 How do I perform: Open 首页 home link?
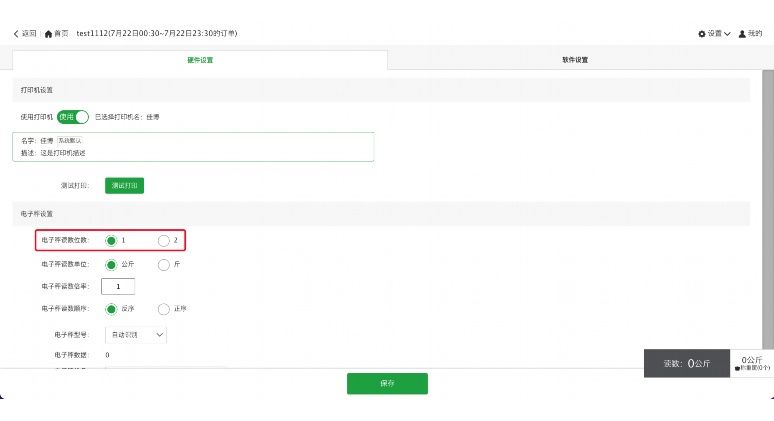[x=61, y=34]
